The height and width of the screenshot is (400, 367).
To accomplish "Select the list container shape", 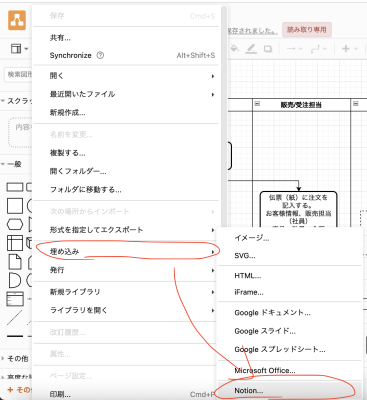I will pos(15,299).
